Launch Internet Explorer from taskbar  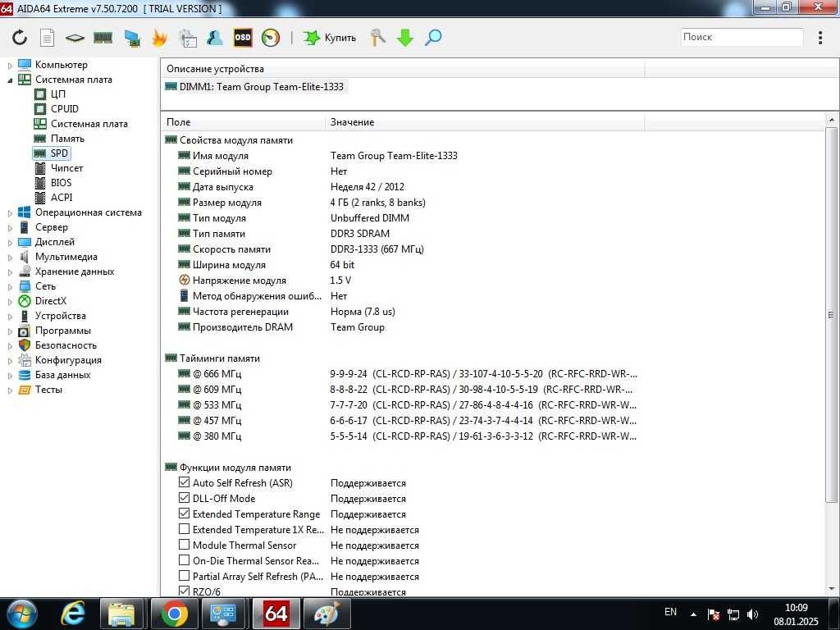72,614
